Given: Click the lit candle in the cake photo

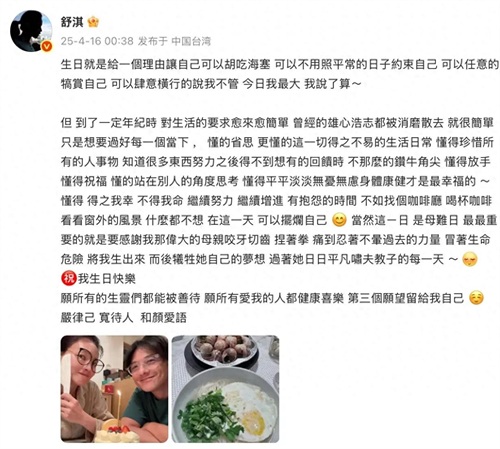Looking at the screenshot, I should click(x=119, y=408).
